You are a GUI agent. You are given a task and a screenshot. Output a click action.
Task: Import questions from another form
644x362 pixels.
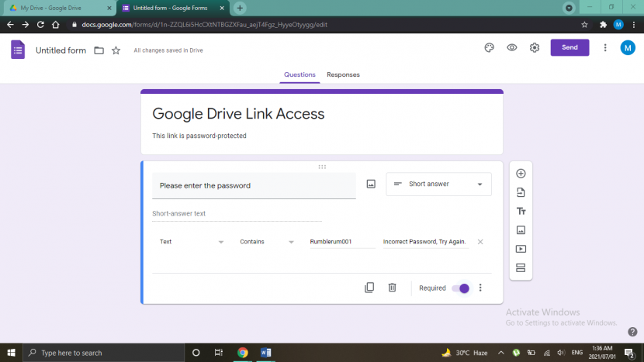[x=521, y=192]
